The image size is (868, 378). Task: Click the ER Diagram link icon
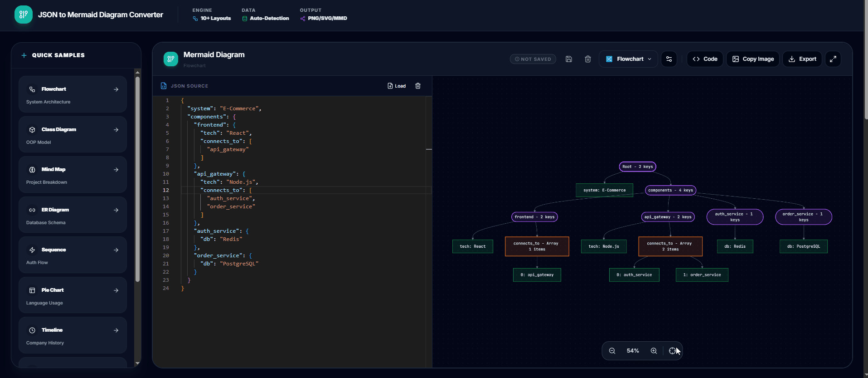[32, 210]
